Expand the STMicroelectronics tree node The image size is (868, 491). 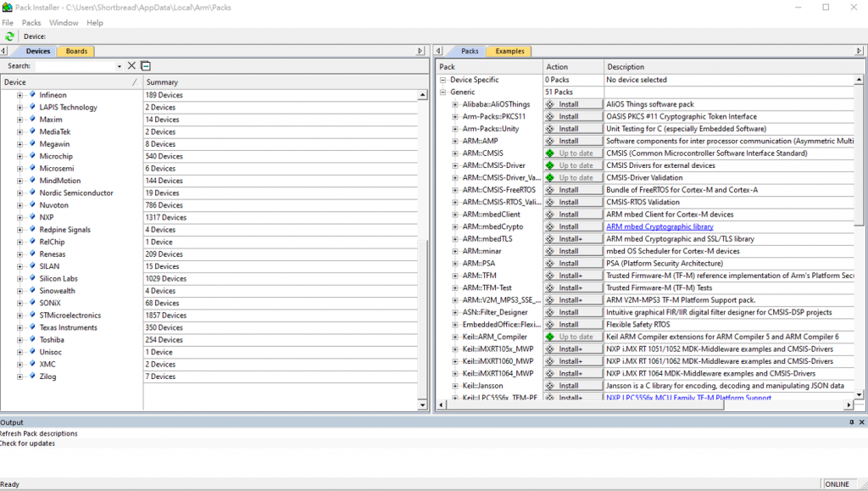[x=20, y=315]
